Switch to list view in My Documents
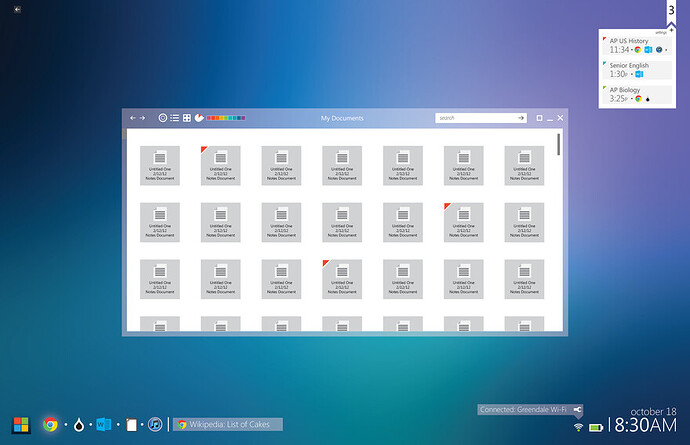 point(175,118)
